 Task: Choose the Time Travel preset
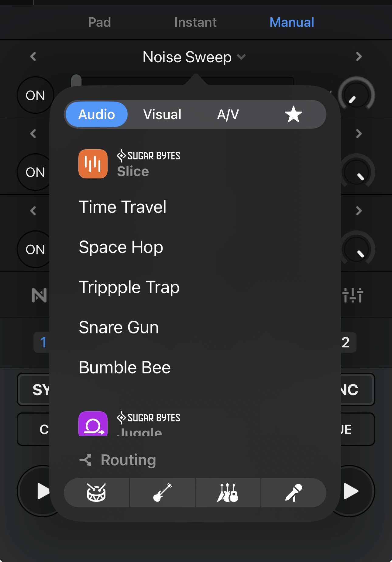click(122, 207)
